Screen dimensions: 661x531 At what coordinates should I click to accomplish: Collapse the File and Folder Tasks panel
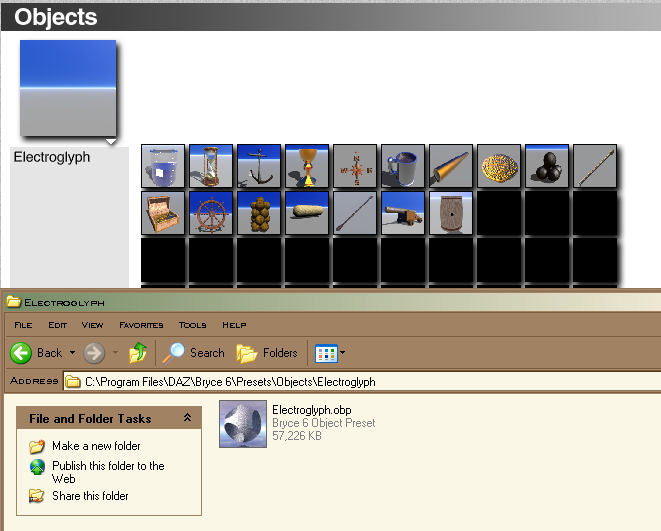coord(188,418)
